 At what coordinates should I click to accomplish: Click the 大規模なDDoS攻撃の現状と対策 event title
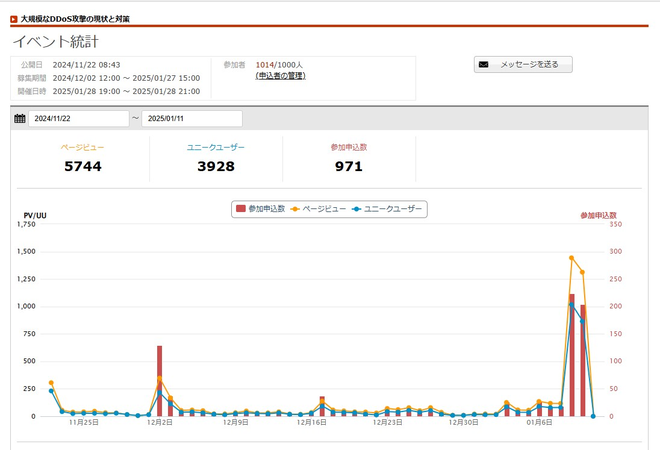75,19
